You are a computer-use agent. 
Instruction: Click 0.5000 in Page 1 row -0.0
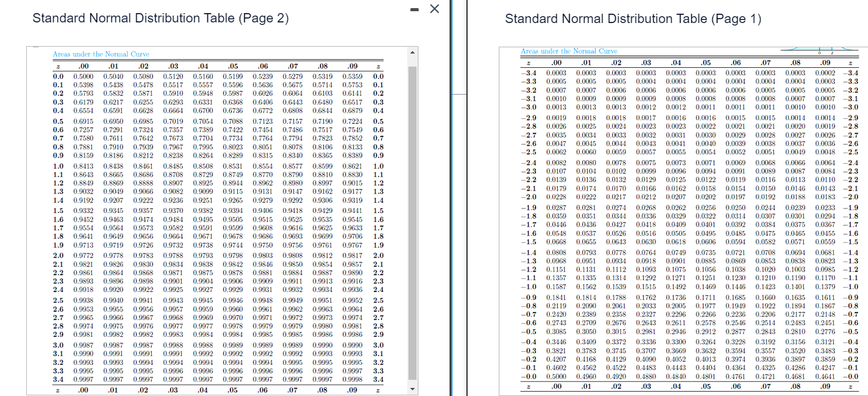click(556, 376)
